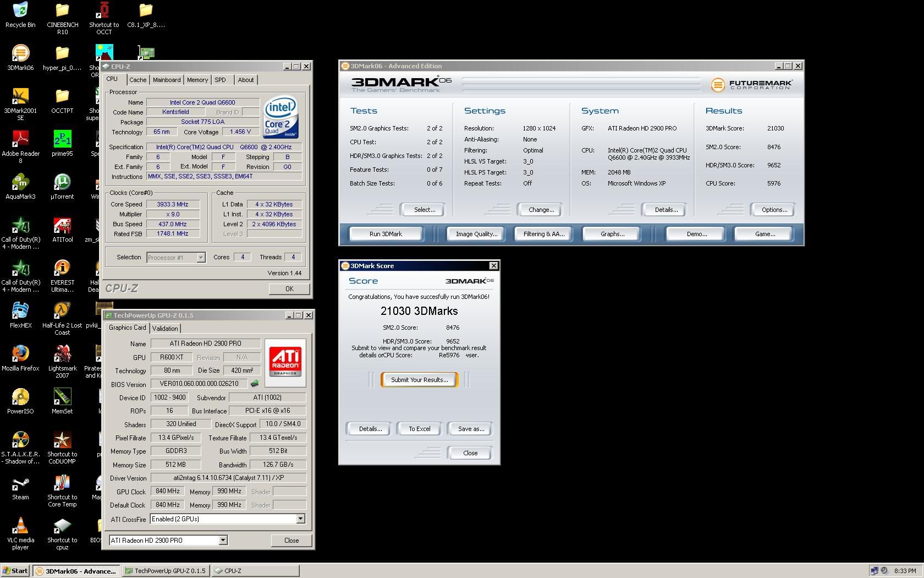924x578 pixels.
Task: Launch the MemSet desktop icon
Action: pos(62,401)
